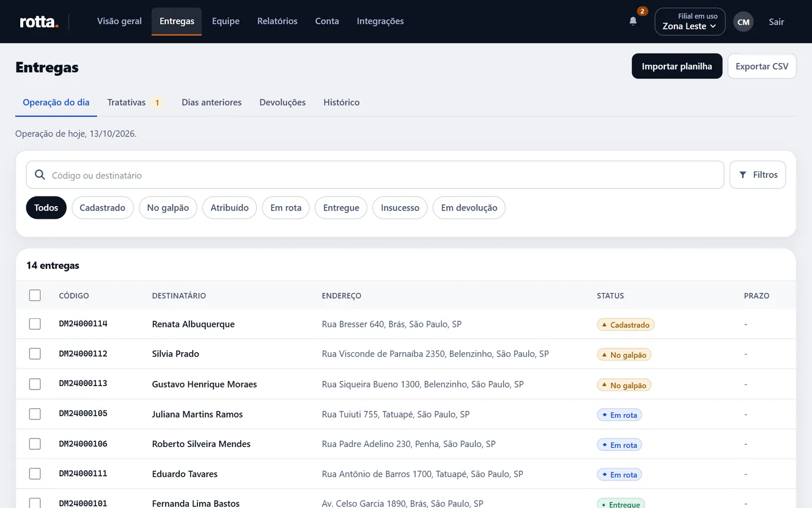
Task: Tick the checkbox for DM24000106
Action: coord(35,444)
